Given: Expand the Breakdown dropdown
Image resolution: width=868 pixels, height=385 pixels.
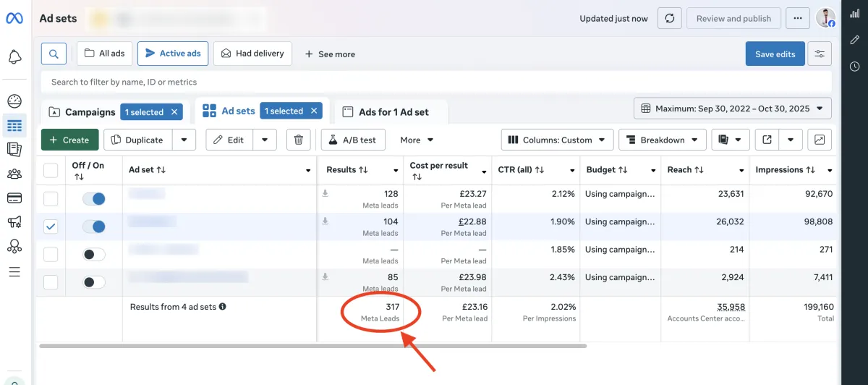Looking at the screenshot, I should (663, 140).
